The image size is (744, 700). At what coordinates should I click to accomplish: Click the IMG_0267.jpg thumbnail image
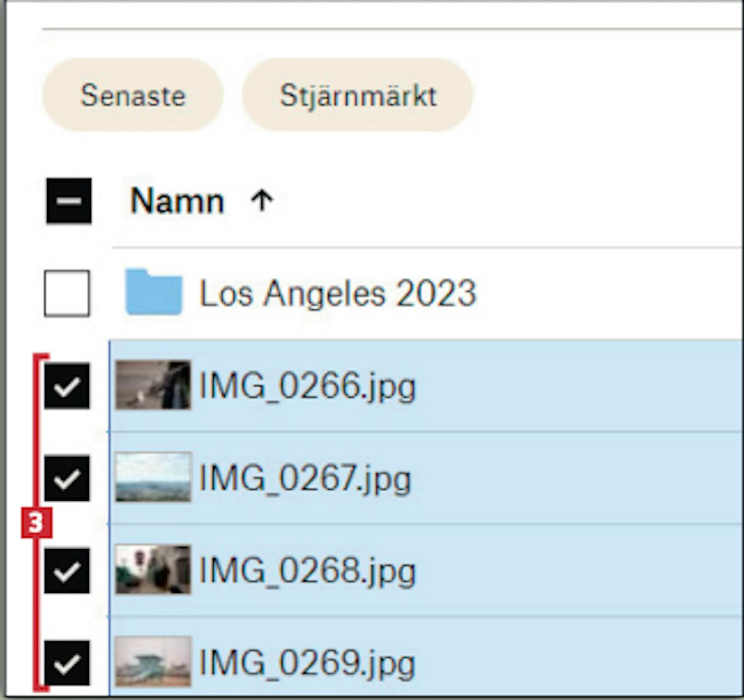click(153, 477)
